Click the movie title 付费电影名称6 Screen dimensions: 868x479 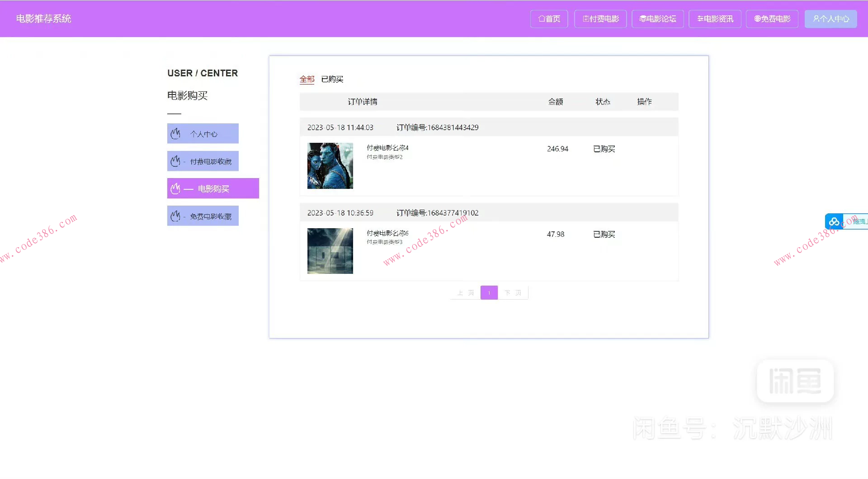click(387, 233)
